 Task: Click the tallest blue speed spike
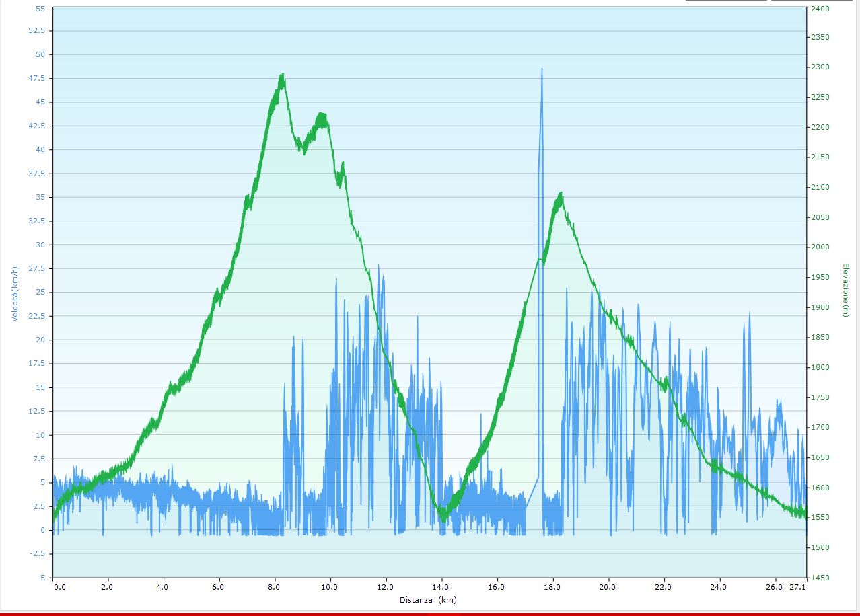click(542, 69)
